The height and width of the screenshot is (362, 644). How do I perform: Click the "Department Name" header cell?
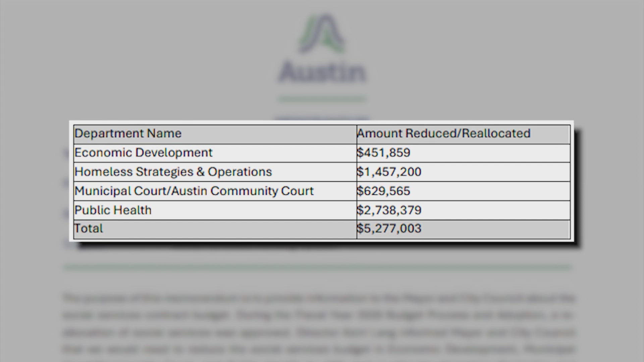[215, 134]
